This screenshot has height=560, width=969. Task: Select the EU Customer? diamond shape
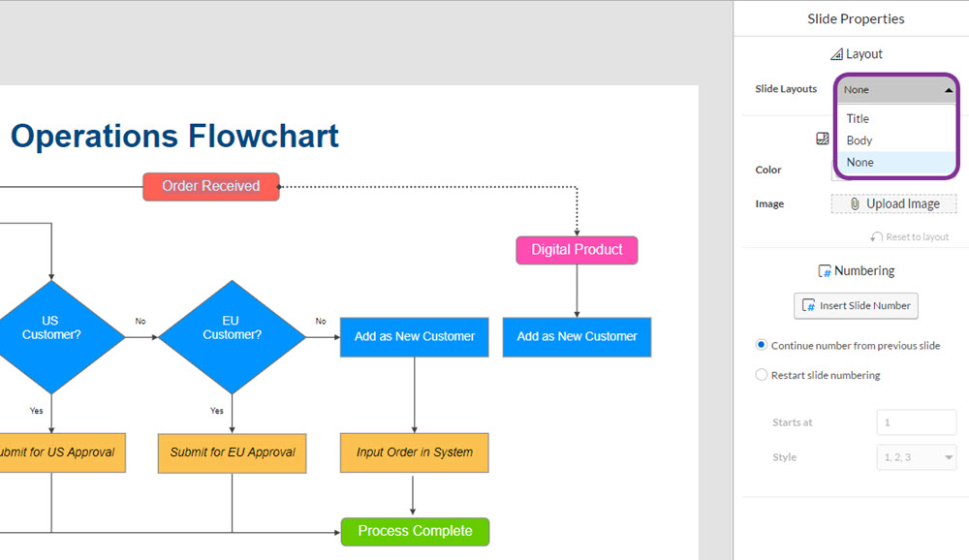click(x=233, y=337)
